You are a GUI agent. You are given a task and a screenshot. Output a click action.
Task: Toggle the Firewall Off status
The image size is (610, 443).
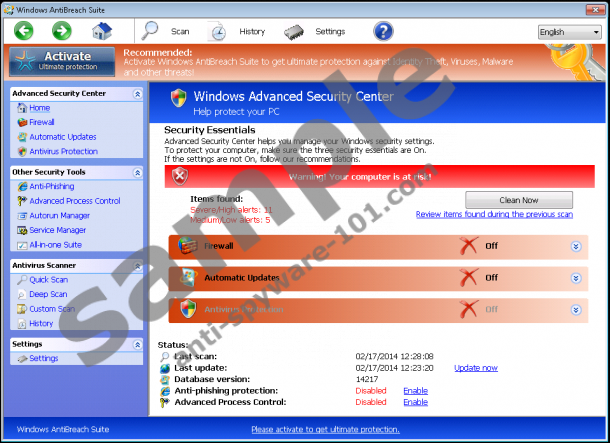(x=477, y=246)
